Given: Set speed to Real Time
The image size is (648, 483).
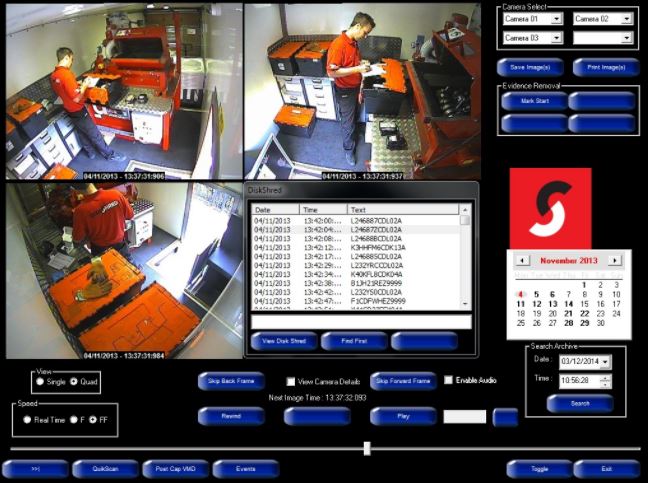Looking at the screenshot, I should (27, 420).
